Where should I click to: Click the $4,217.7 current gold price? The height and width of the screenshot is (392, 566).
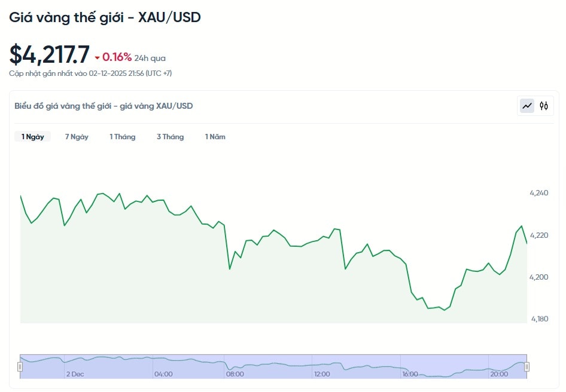pos(49,55)
